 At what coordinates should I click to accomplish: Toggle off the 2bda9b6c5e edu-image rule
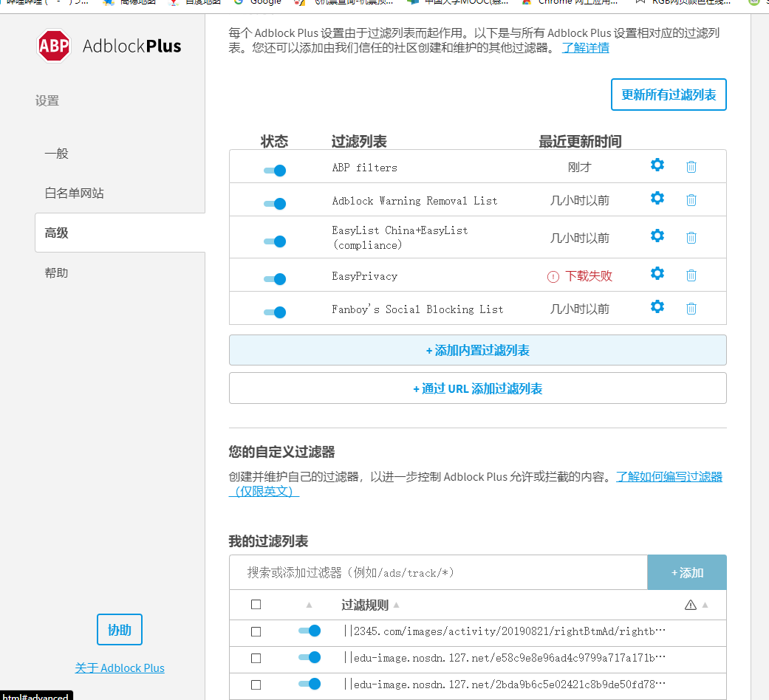310,684
